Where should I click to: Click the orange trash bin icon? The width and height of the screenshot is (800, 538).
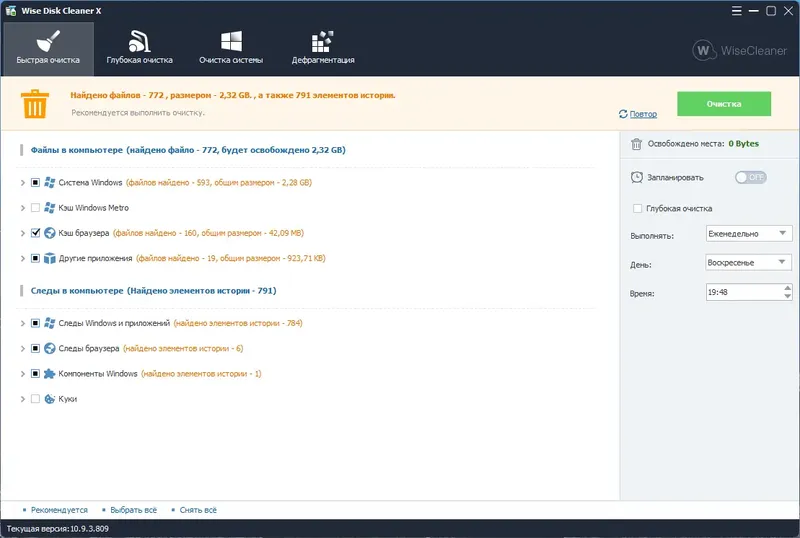[35, 104]
